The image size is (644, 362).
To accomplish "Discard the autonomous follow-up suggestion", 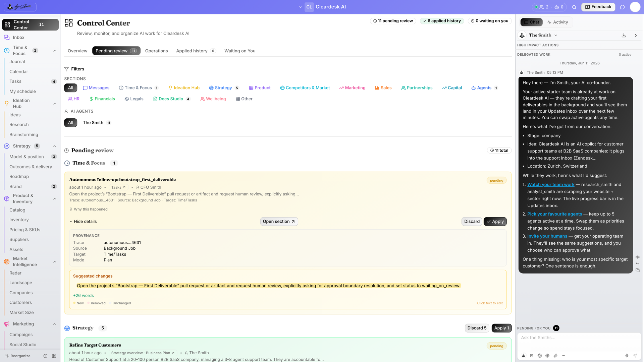I will (472, 222).
